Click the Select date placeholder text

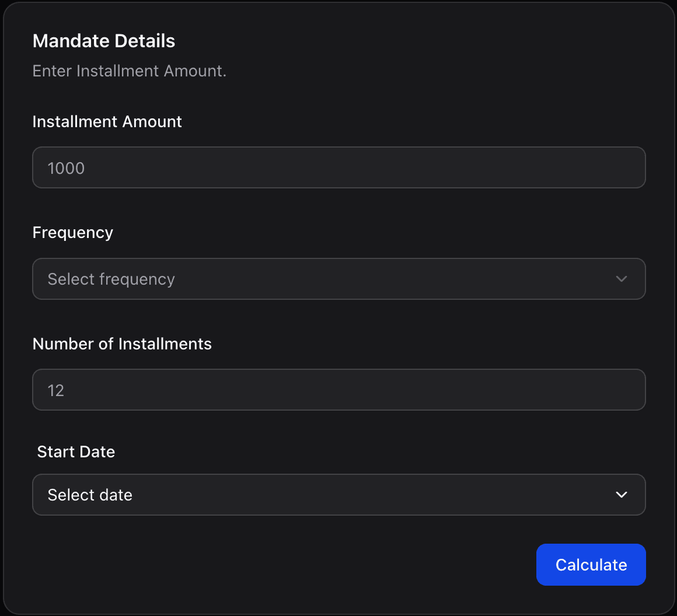(x=90, y=495)
